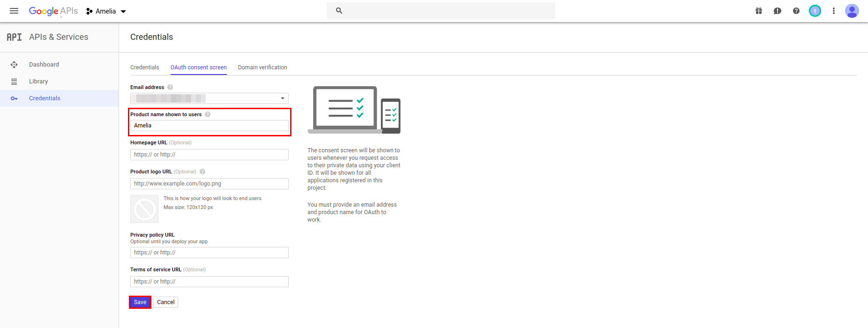Screen dimensions: 868x328
Task: Select Credentials in sidebar
Action: coord(59,98)
